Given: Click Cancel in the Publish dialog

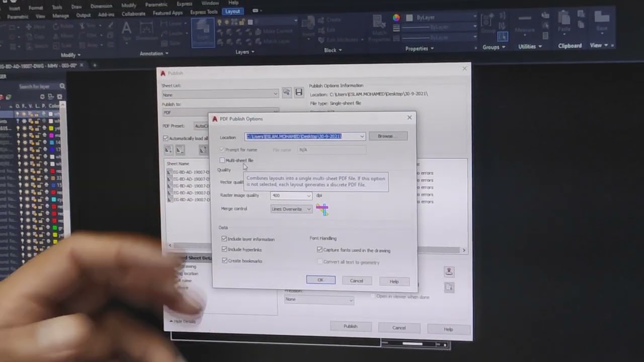Looking at the screenshot, I should click(399, 328).
